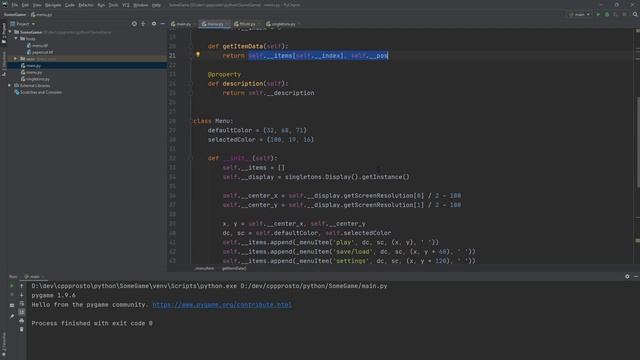Clear console with the trash icon
640x360 pixels.
point(22,329)
